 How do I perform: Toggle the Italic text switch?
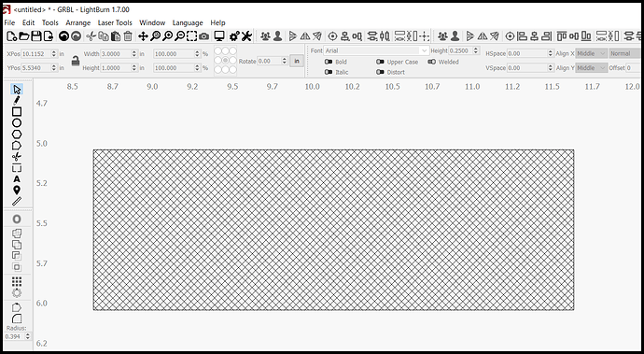[329, 72]
